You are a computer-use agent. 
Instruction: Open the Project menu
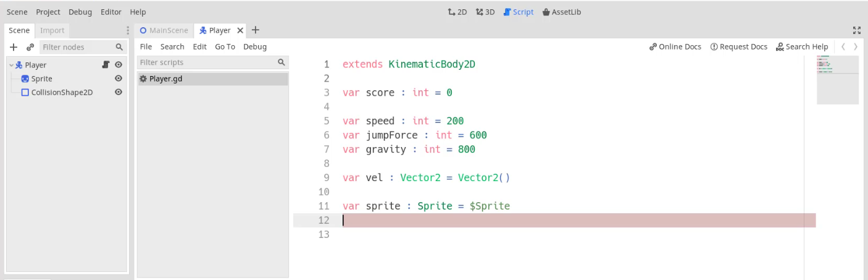pyautogui.click(x=48, y=12)
